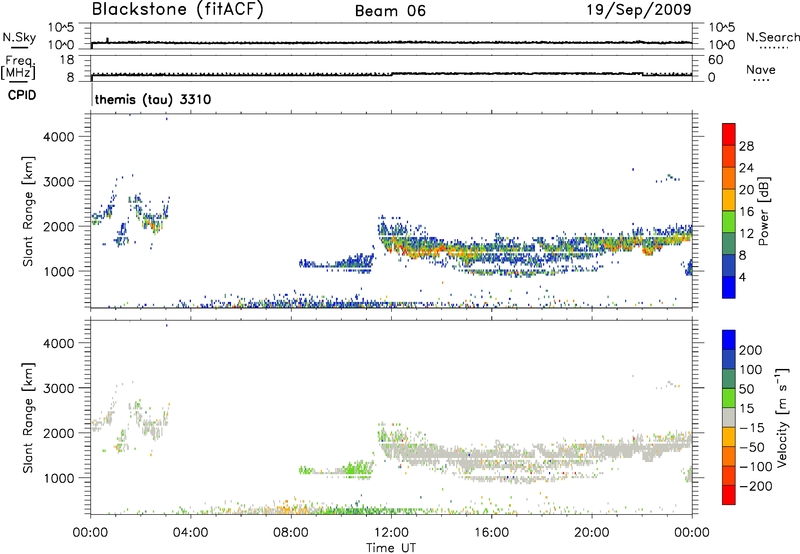800x554 pixels.
Task: Click the '60' Nave axis tick
Action: click(715, 60)
